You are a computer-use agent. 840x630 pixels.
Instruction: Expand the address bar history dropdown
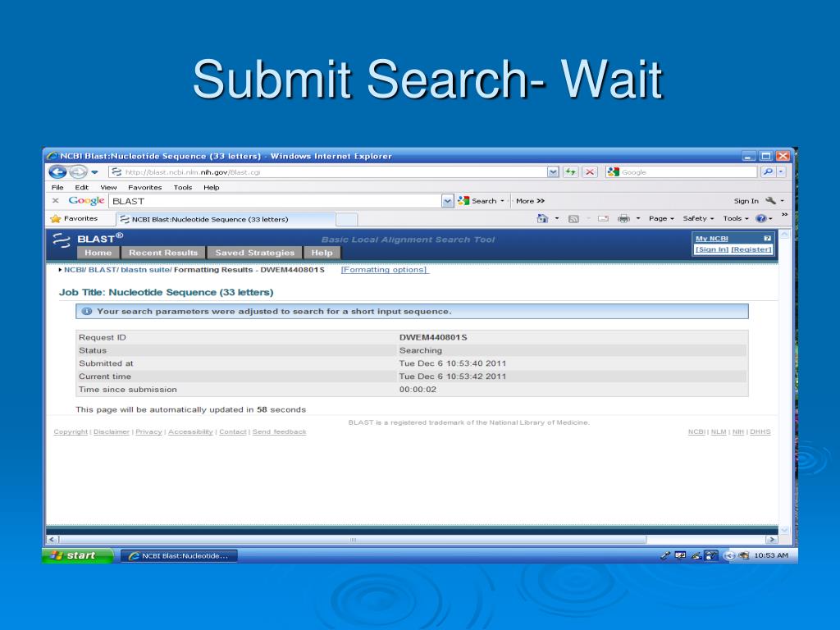(x=553, y=172)
